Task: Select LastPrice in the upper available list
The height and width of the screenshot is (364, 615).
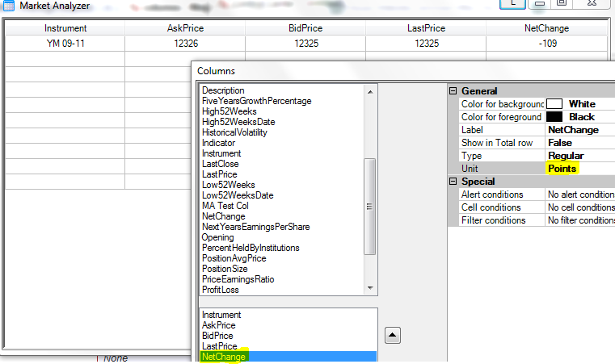Action: point(219,174)
